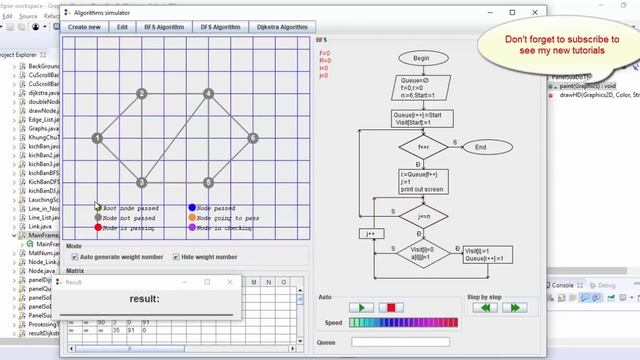640x360 pixels.
Task: Click matrix column header O
Action: pyautogui.click(x=283, y=282)
